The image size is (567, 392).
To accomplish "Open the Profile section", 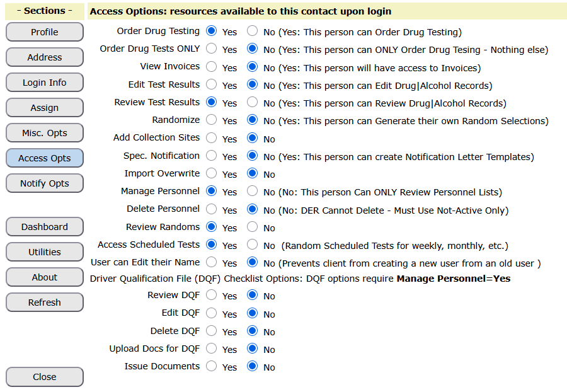I will point(45,32).
